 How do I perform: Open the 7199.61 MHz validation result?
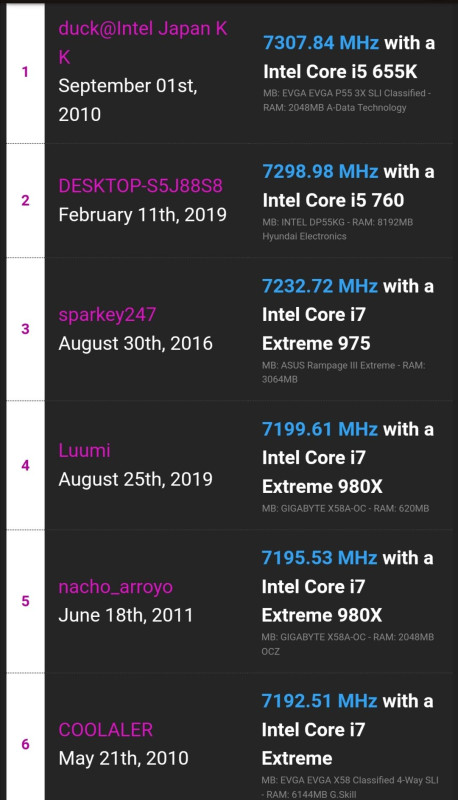pyautogui.click(x=320, y=429)
